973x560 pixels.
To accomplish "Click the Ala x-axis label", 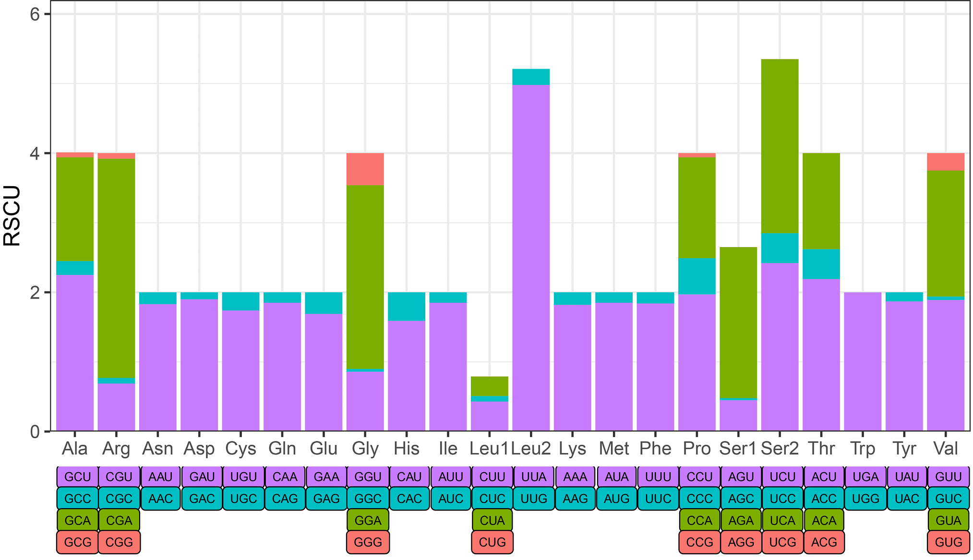I will coord(75,449).
